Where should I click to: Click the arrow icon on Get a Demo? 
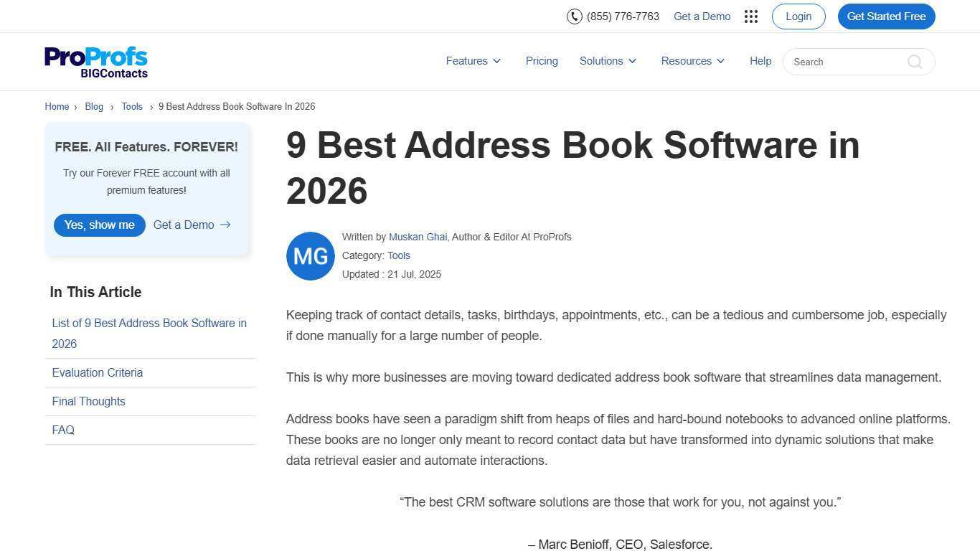(x=225, y=225)
